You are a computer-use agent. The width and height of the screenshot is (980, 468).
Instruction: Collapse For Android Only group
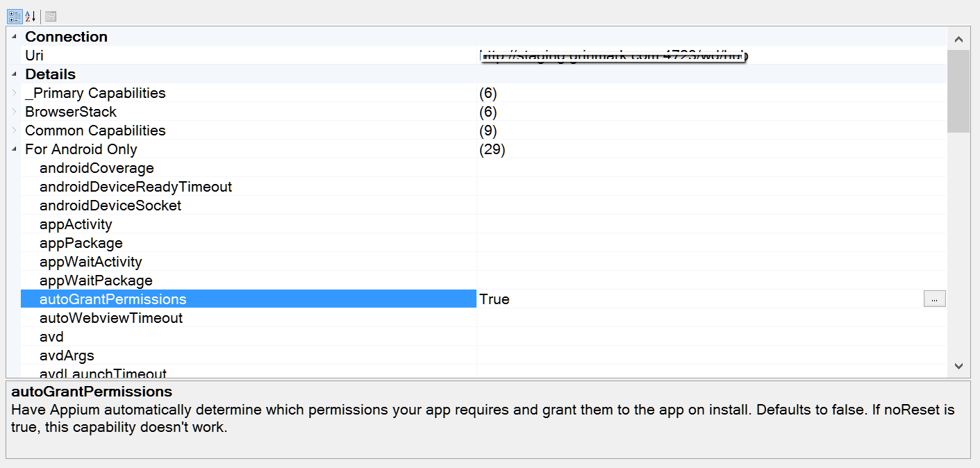pyautogui.click(x=14, y=149)
